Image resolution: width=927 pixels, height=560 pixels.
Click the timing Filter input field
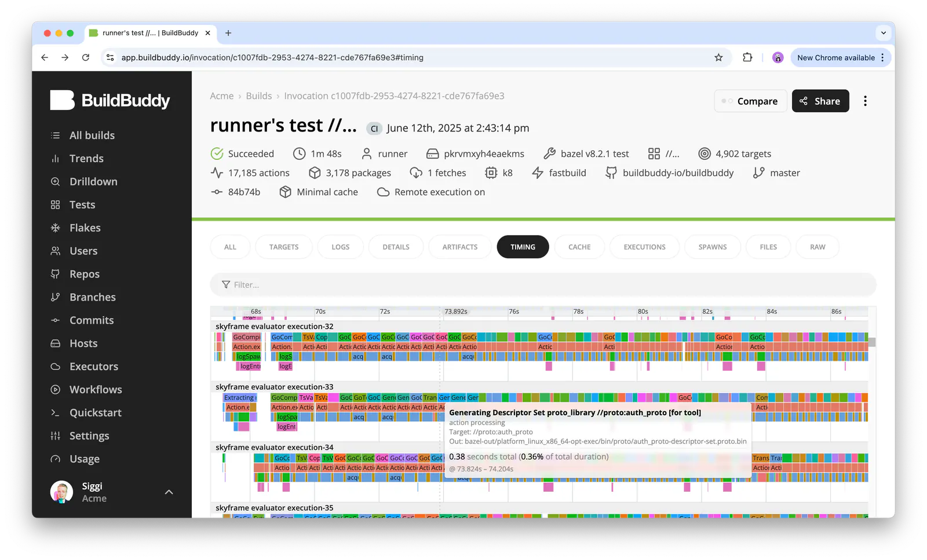tap(543, 284)
